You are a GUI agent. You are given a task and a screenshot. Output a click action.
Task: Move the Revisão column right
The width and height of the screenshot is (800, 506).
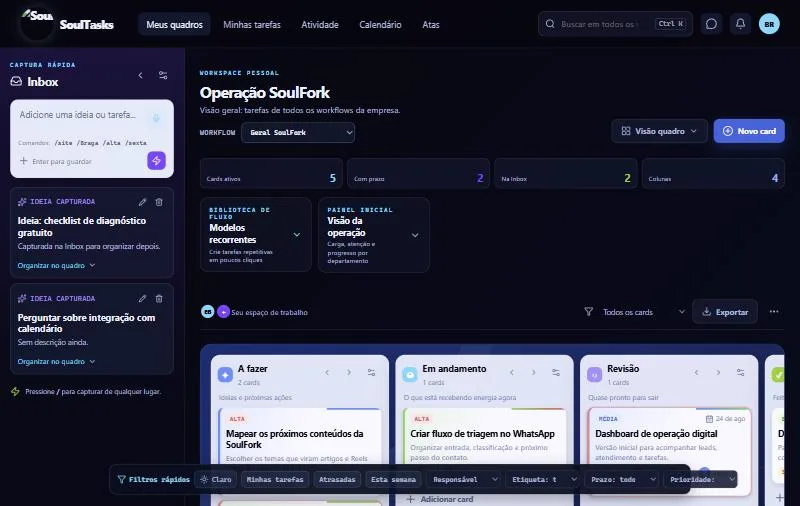point(718,372)
